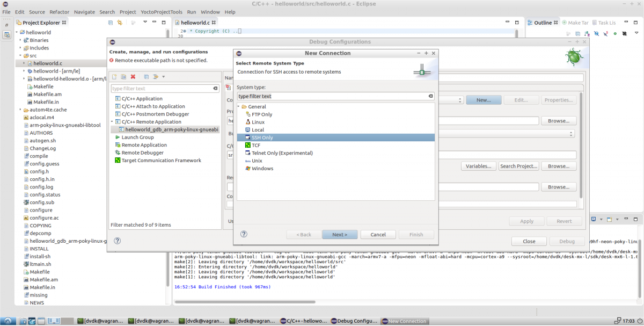Pick the Windows system type entry
644x326 pixels.
coord(262,169)
